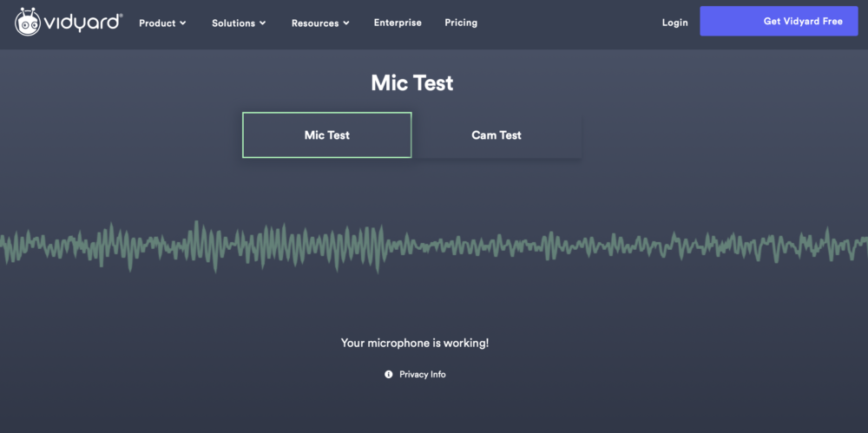Click the Login link
Screen dimensions: 868x433
(674, 23)
